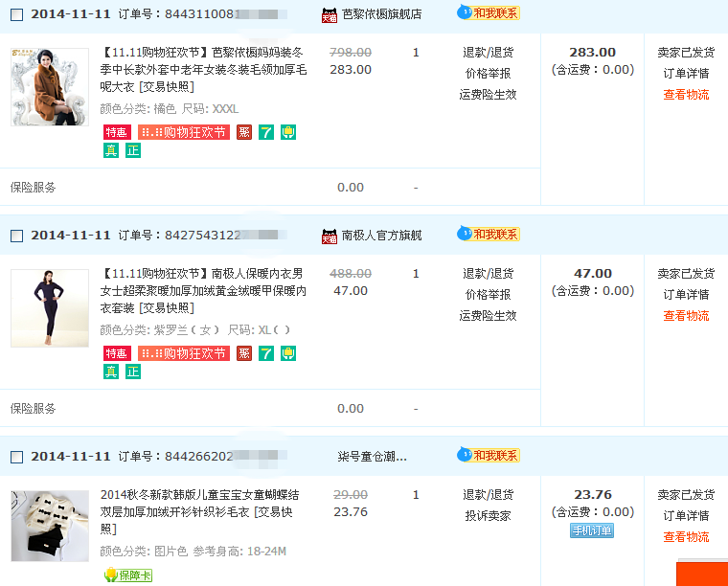This screenshot has height=586, width=728.
Task: Click the 聚 badge on 南极人 order
Action: (x=244, y=353)
